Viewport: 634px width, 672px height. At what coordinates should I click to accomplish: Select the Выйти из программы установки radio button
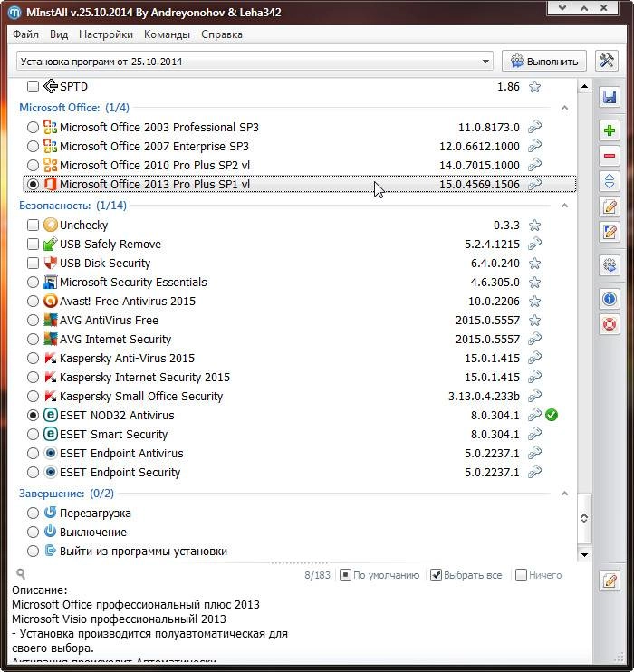33,552
